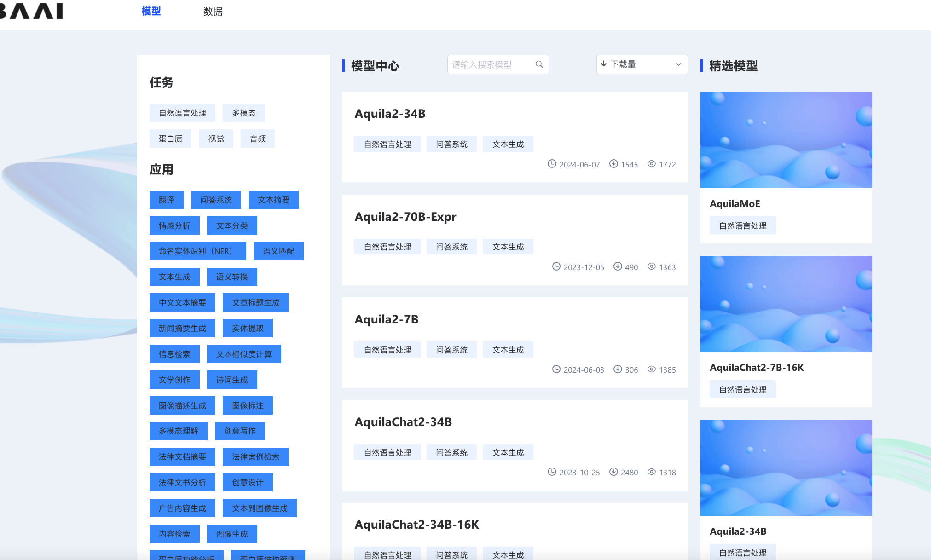Open the featured Aquila2-34B thumbnail in 精选模型
The image size is (931, 560).
786,468
